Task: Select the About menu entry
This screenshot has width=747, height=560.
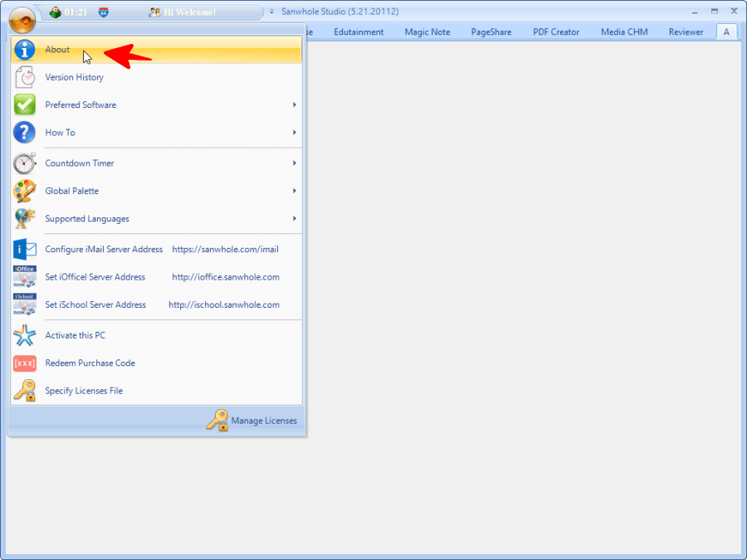Action: [157, 50]
